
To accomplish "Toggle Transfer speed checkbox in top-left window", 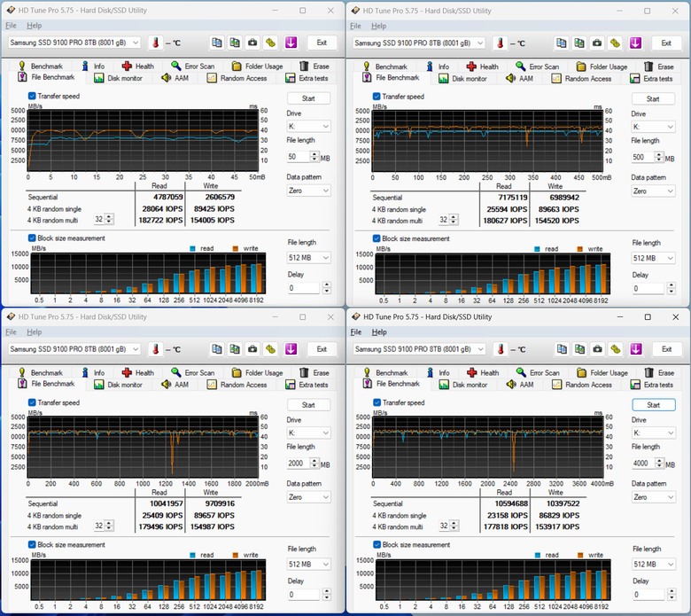I will pos(32,96).
